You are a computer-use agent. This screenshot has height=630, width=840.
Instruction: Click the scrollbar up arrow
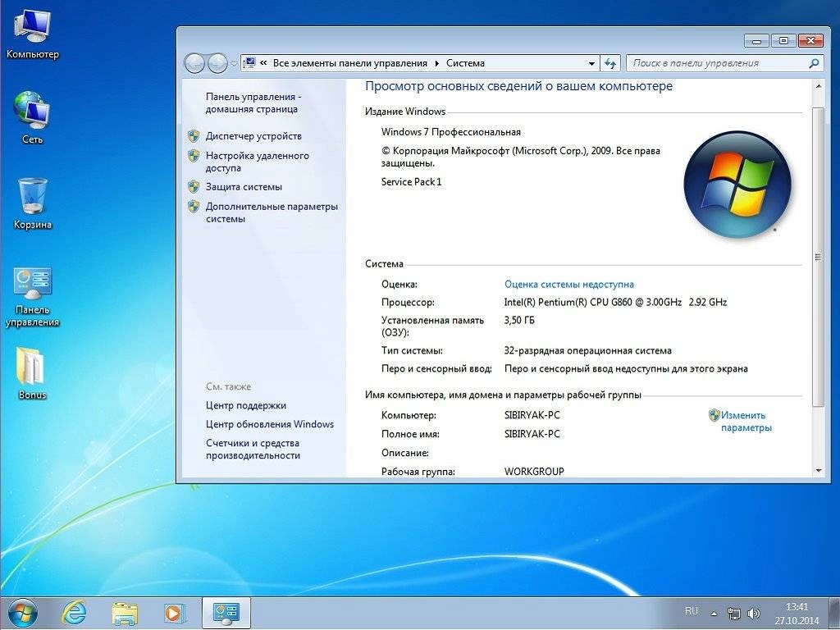818,86
